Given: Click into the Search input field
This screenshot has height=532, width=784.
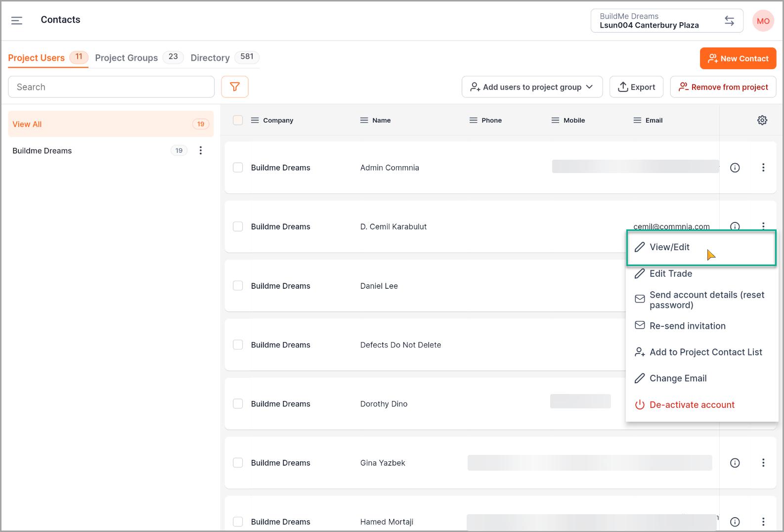Looking at the screenshot, I should pos(111,87).
